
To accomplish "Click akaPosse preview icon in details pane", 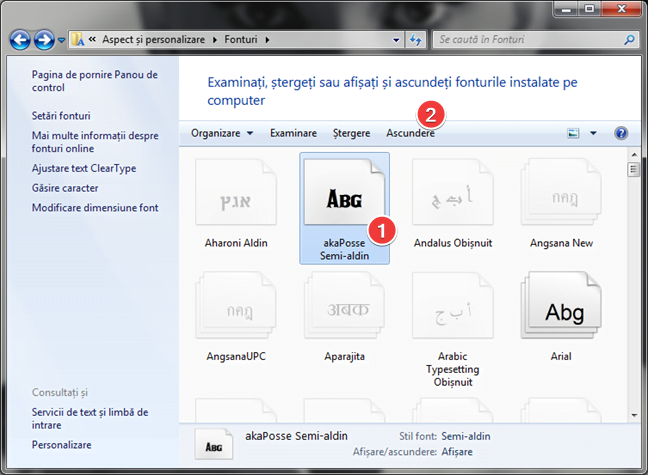I will point(214,444).
